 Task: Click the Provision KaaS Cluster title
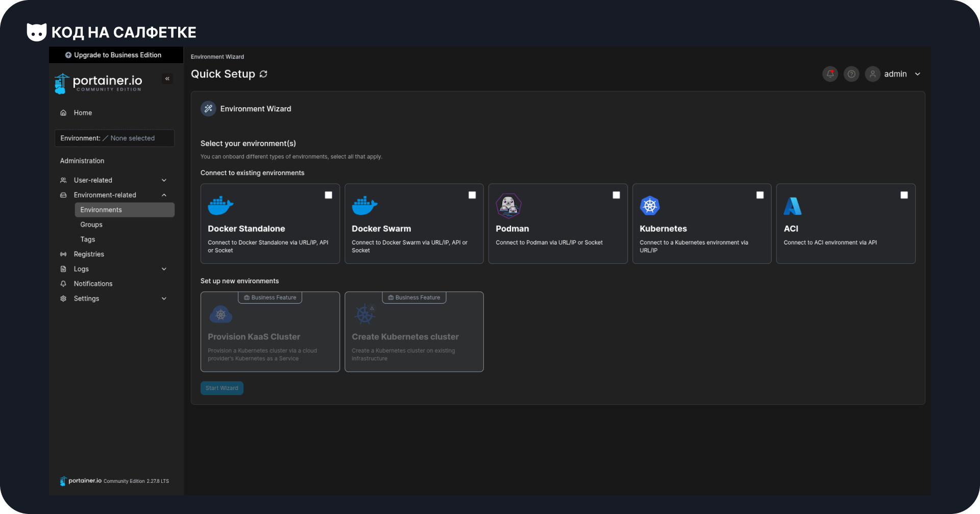(254, 337)
